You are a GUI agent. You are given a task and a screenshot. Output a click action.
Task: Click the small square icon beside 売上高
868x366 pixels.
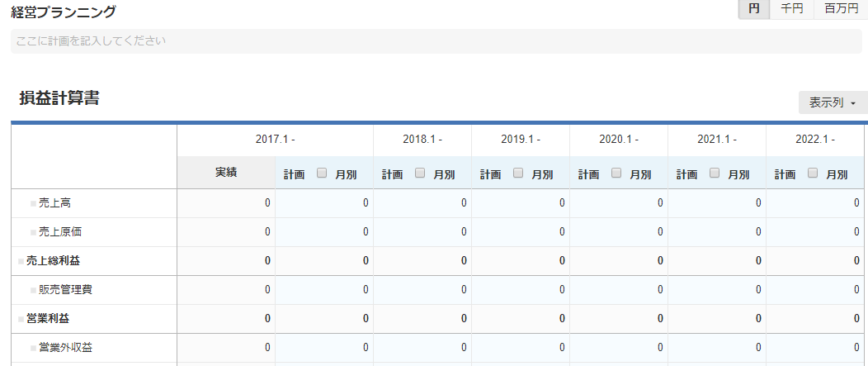[x=33, y=203]
